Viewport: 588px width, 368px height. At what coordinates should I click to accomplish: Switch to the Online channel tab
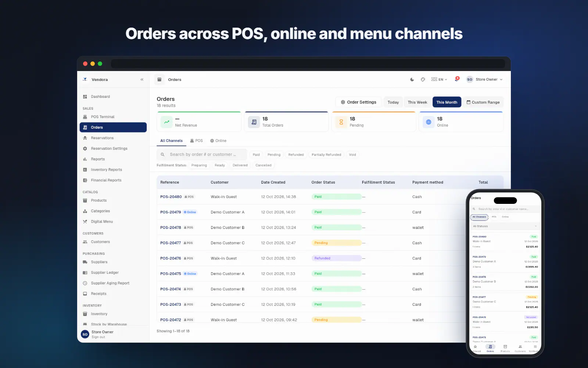tap(218, 141)
